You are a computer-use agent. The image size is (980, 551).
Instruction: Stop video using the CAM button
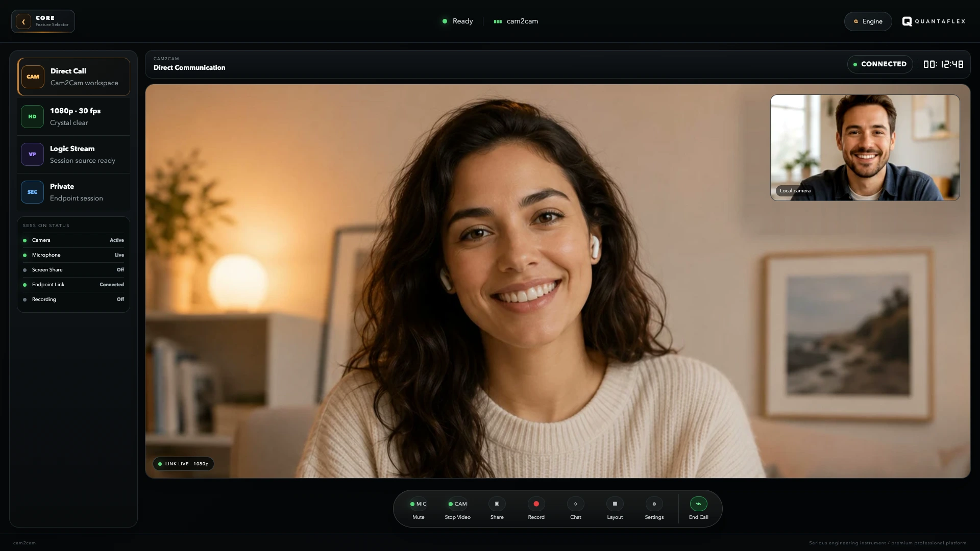(457, 504)
